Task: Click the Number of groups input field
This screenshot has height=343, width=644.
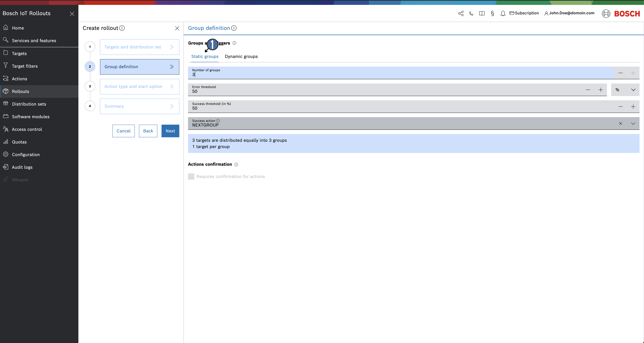Action: coord(401,73)
